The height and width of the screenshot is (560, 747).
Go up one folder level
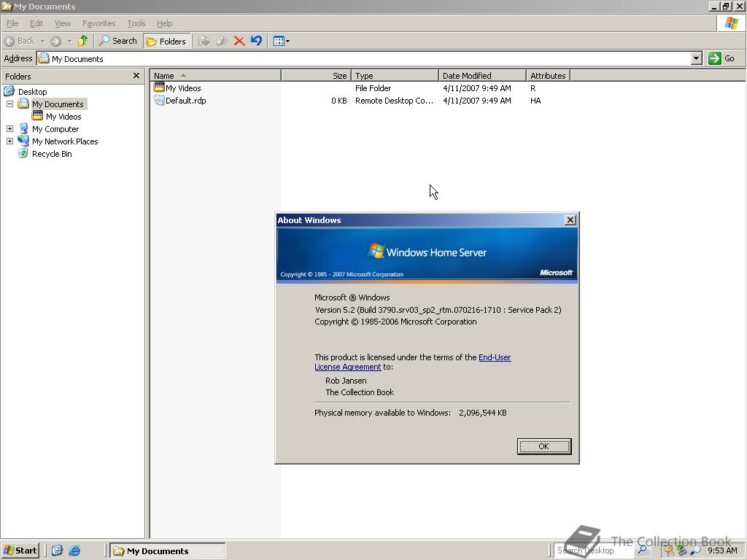[83, 41]
